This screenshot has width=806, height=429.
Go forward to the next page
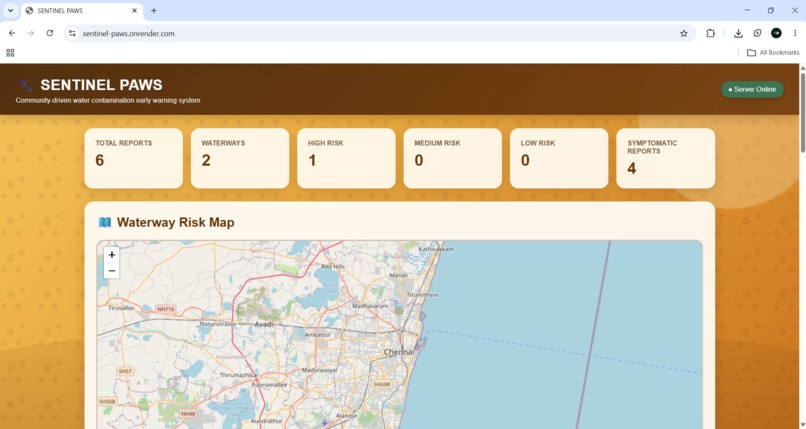[x=31, y=33]
